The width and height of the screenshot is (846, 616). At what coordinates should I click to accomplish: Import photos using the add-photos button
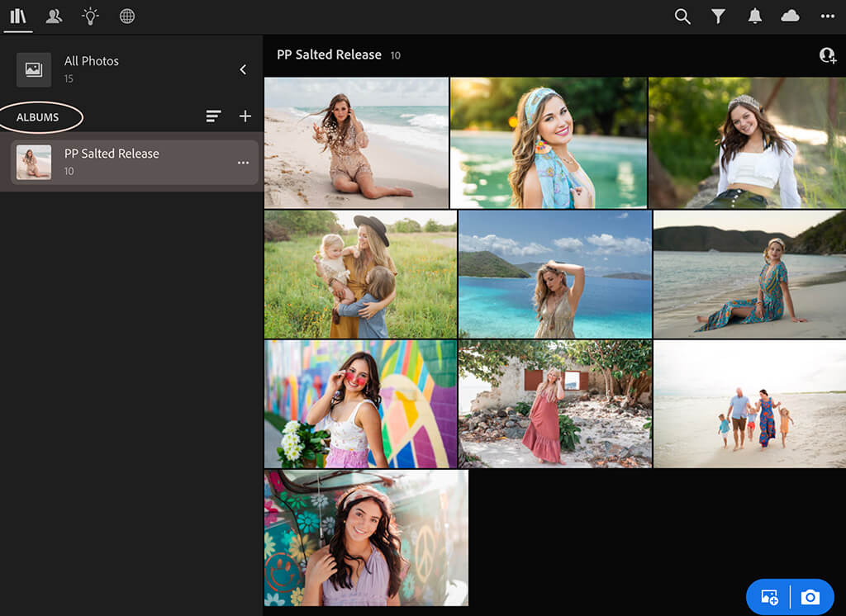point(769,596)
